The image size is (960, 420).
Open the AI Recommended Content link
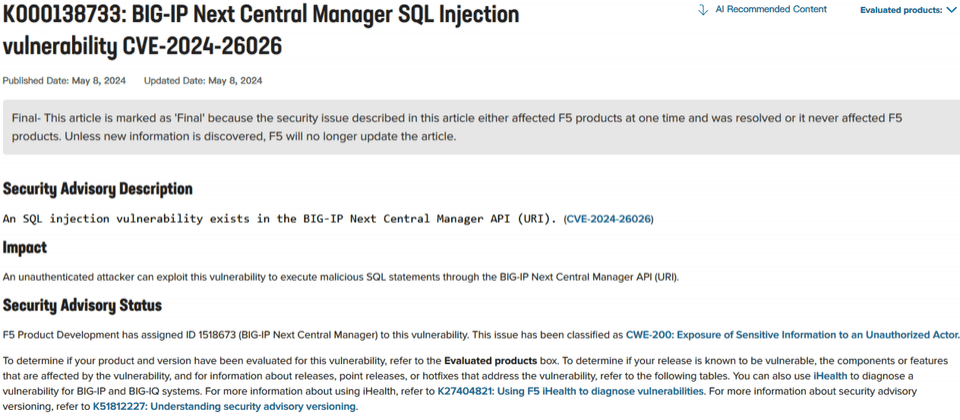tap(771, 9)
